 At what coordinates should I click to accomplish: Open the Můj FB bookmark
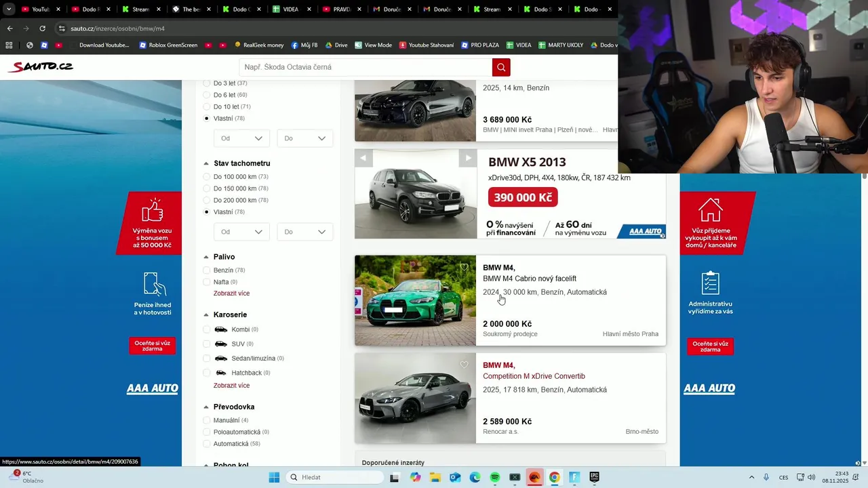(304, 45)
